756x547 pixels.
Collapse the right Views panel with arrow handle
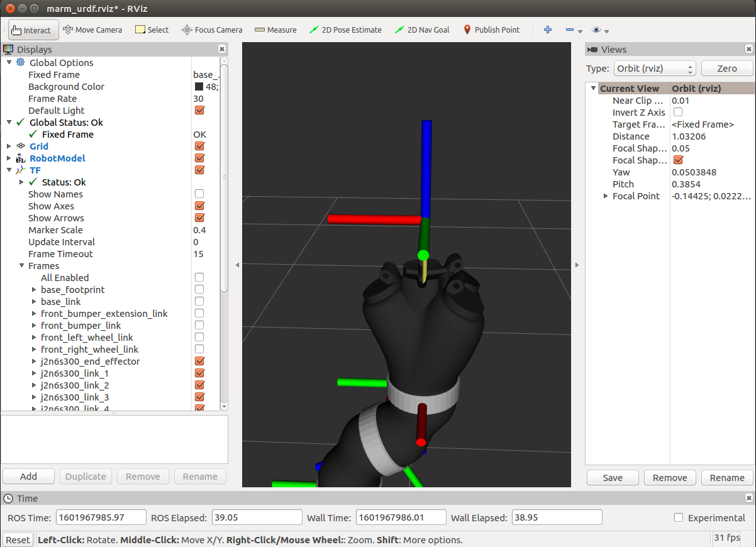(577, 265)
